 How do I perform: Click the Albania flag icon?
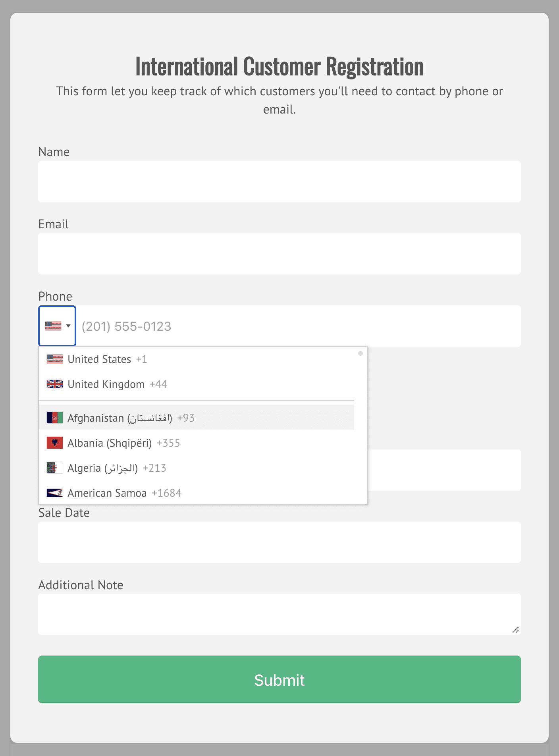tap(55, 443)
